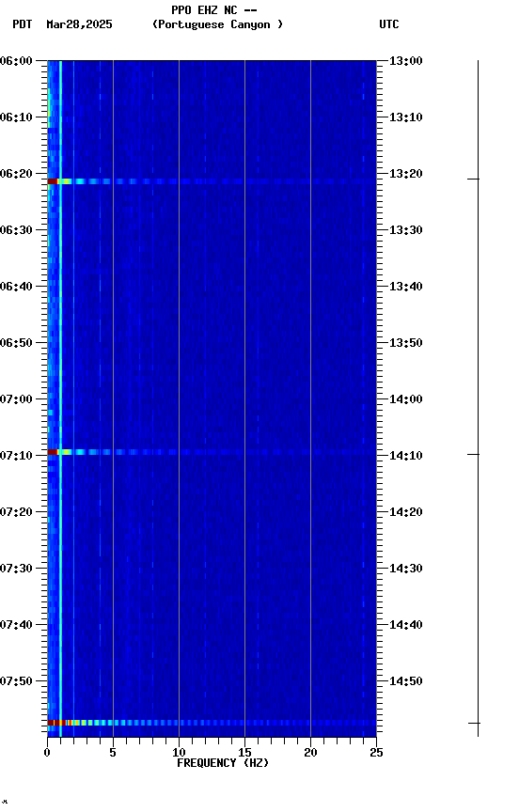Click the 'PDT' timezone label
519x812 pixels.
pyautogui.click(x=23, y=24)
